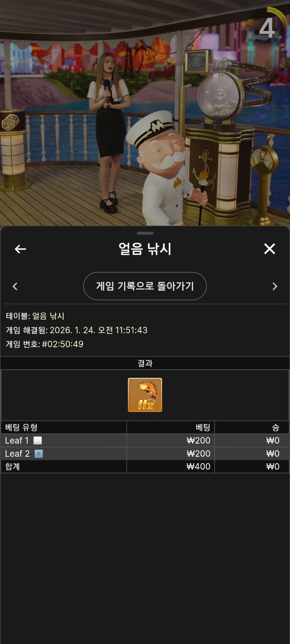
Task: Click the 결과 section header
Action: pyautogui.click(x=145, y=363)
